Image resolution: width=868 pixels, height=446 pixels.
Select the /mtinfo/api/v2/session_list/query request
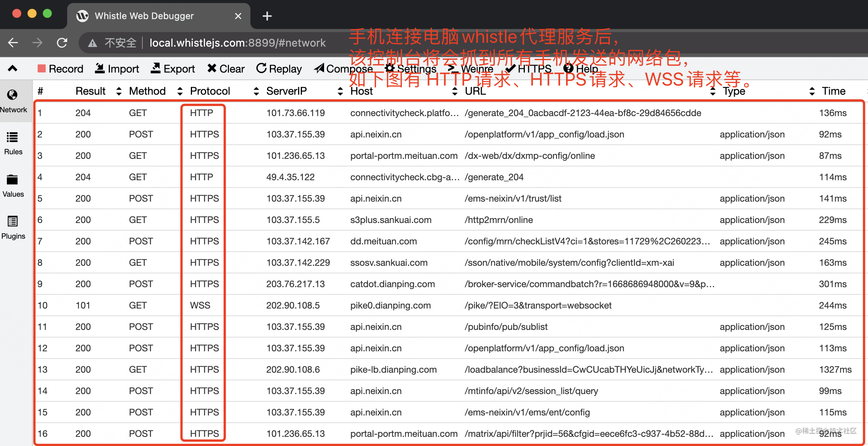tap(450, 391)
